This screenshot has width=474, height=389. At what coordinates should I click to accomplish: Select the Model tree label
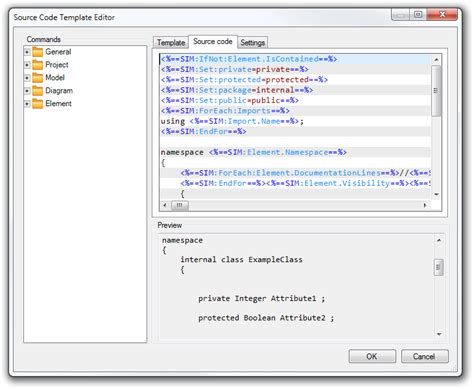coord(55,78)
